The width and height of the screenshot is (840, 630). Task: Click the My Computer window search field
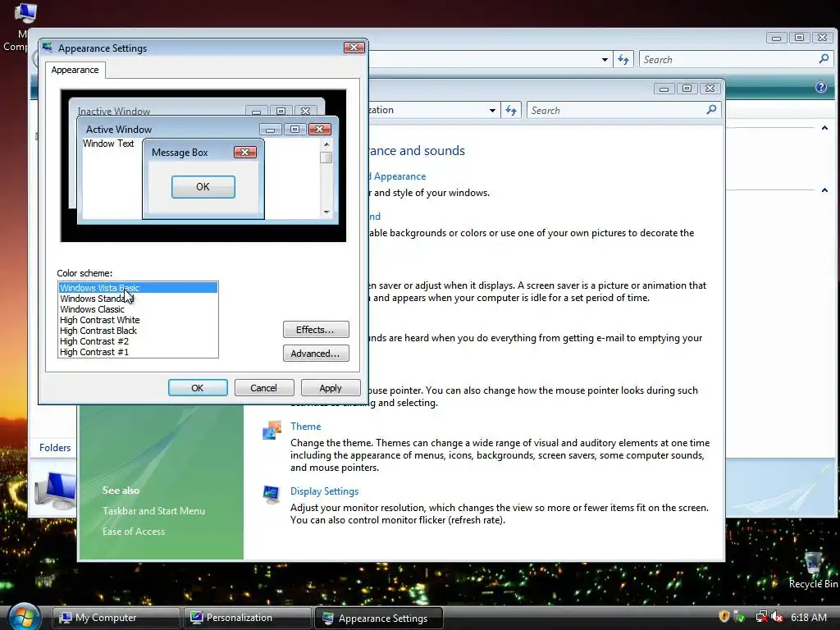(x=728, y=59)
